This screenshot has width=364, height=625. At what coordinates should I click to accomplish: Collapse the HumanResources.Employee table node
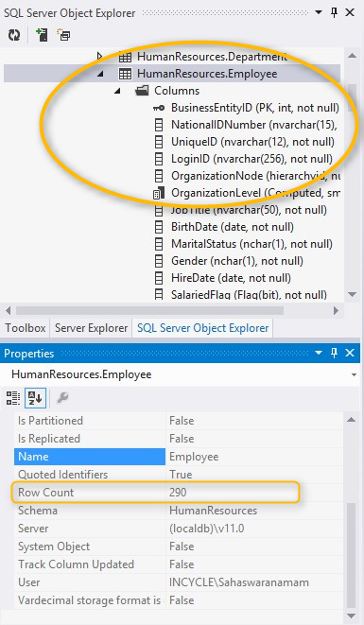click(100, 74)
